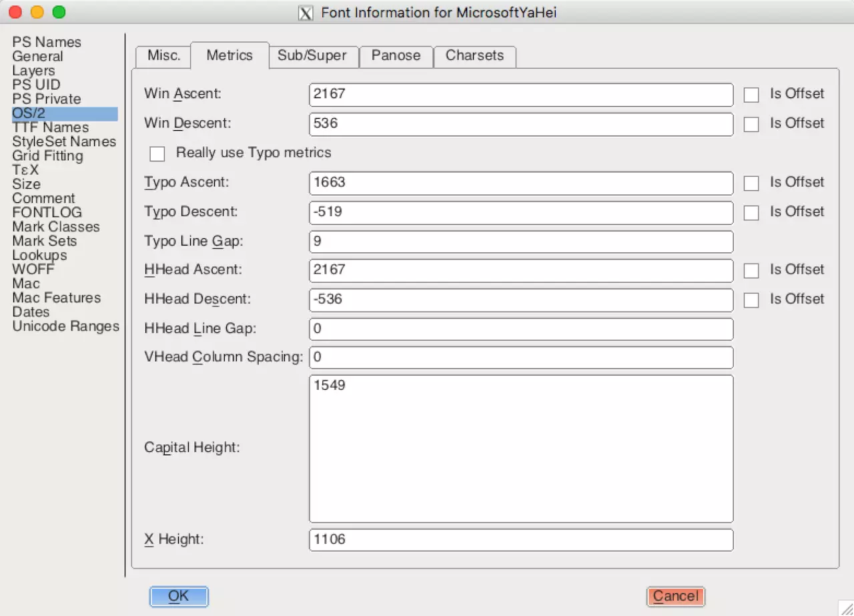854x616 pixels.
Task: Select StyleSet Names in the list
Action: coord(64,141)
